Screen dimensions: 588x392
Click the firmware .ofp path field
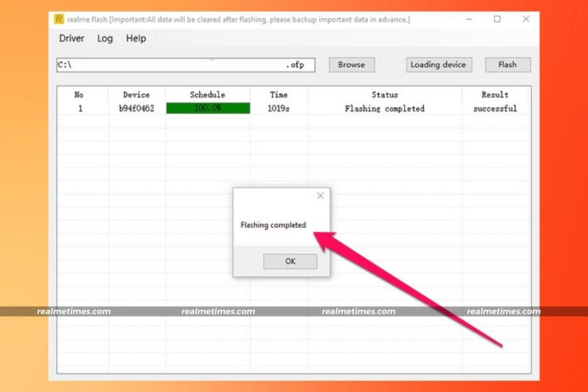186,65
